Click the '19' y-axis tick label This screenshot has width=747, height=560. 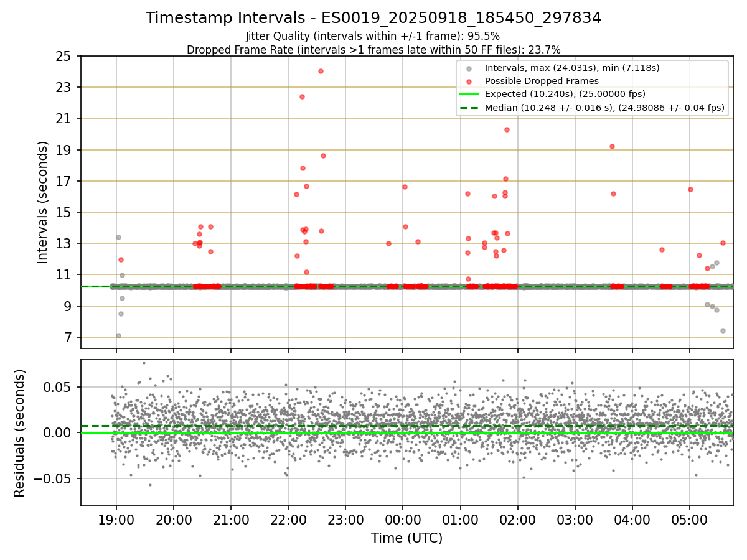[64, 150]
